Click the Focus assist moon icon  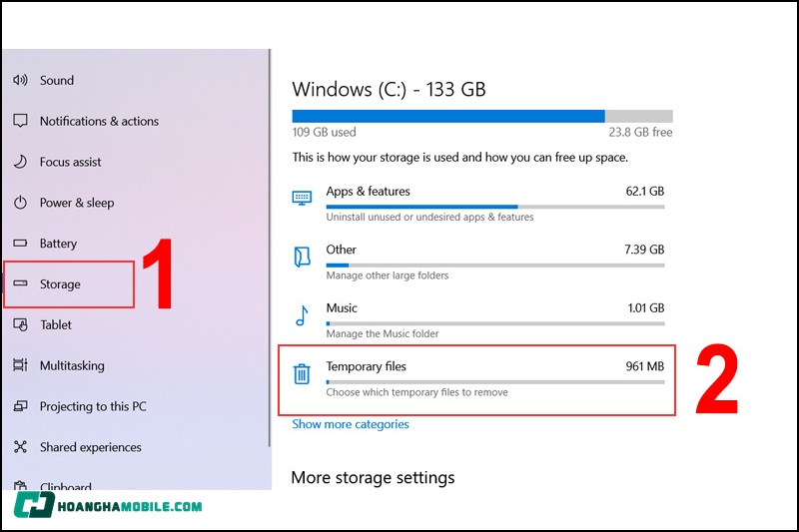click(20, 163)
